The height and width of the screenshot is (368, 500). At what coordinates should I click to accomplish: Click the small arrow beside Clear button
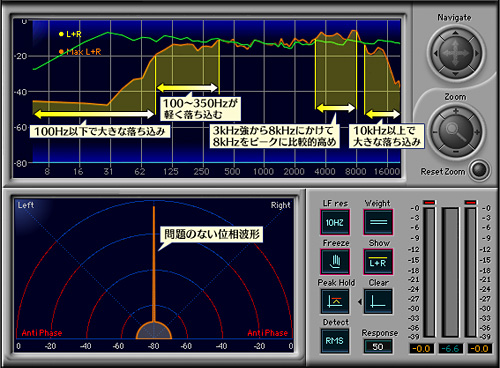click(x=360, y=302)
